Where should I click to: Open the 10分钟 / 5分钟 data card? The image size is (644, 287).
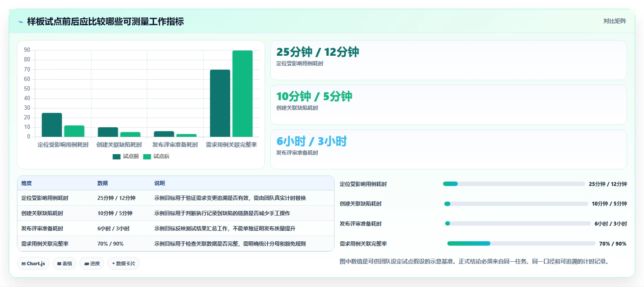click(x=449, y=105)
